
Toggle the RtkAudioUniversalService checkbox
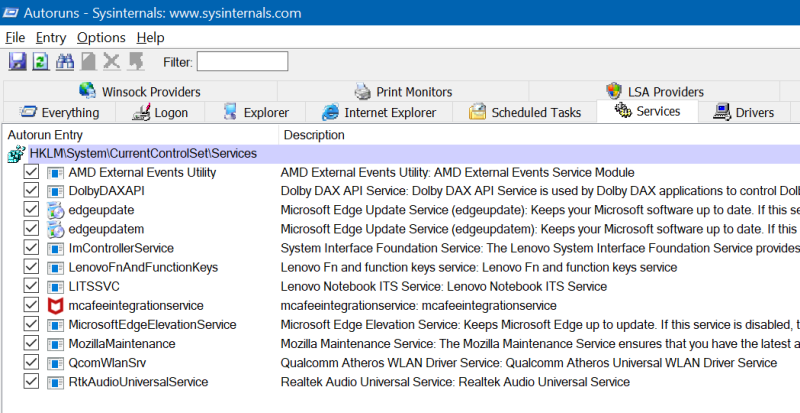(x=31, y=381)
